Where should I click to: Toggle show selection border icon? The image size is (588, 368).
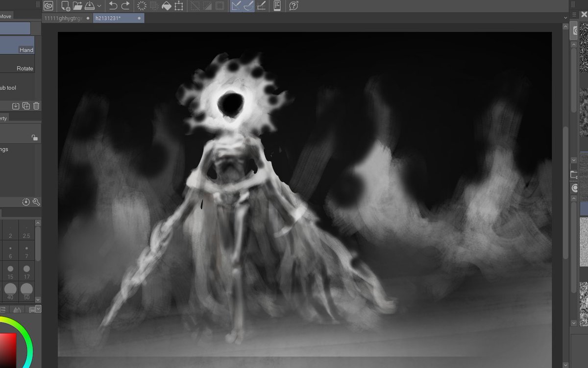(220, 6)
